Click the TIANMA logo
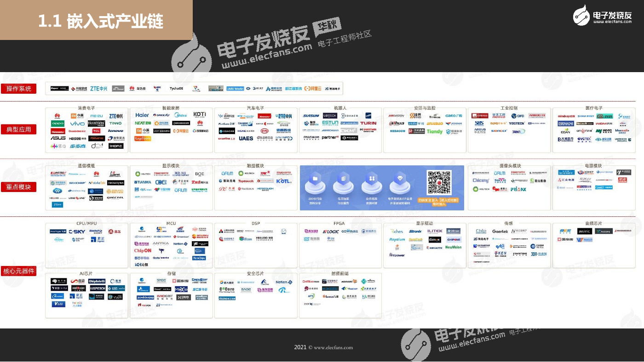Image resolution: width=644 pixels, height=362 pixels. (x=143, y=182)
